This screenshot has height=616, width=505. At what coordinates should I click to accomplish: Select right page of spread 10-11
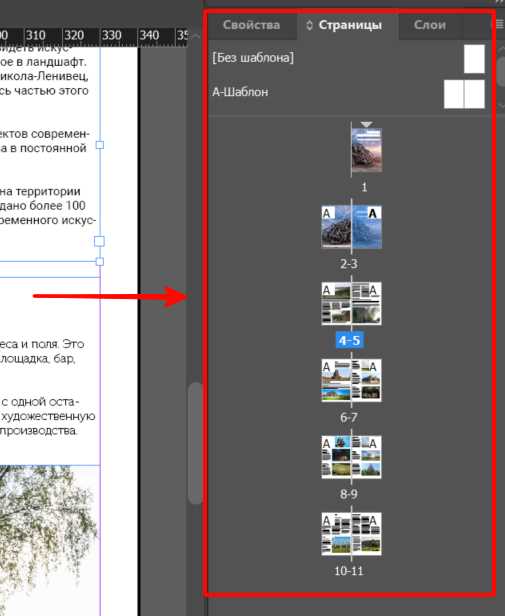pos(367,534)
